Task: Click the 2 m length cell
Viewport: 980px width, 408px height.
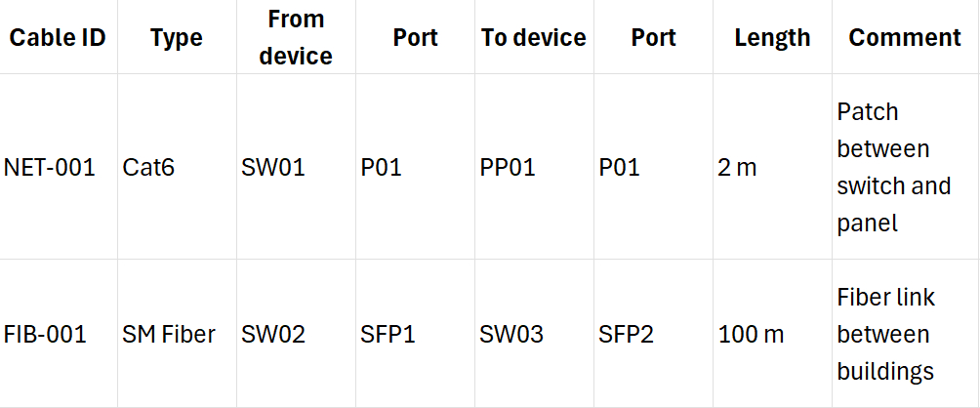Action: coord(737,168)
